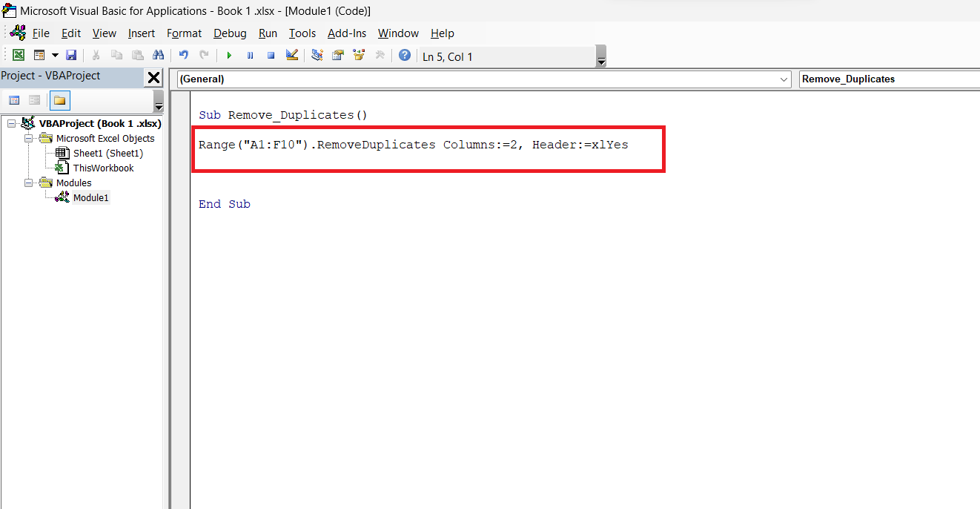This screenshot has height=509, width=980.
Task: Open the Window menu
Action: [398, 33]
